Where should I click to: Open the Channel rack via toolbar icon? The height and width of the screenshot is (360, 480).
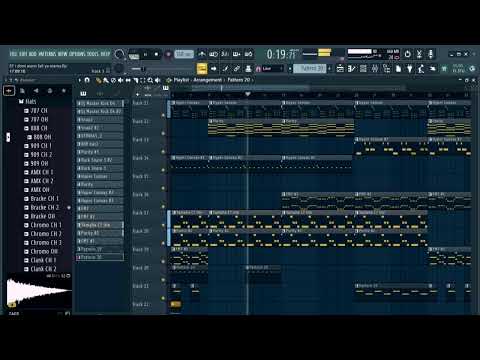363,69
